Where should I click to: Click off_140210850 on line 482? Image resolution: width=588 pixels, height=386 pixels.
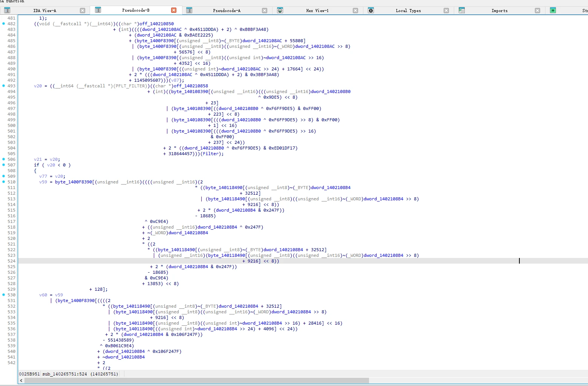(157, 24)
